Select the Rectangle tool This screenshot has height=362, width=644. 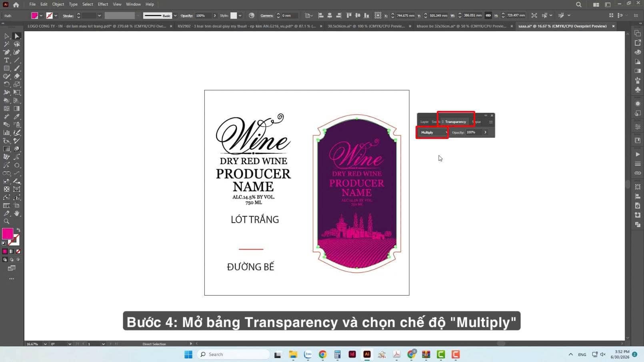6,68
